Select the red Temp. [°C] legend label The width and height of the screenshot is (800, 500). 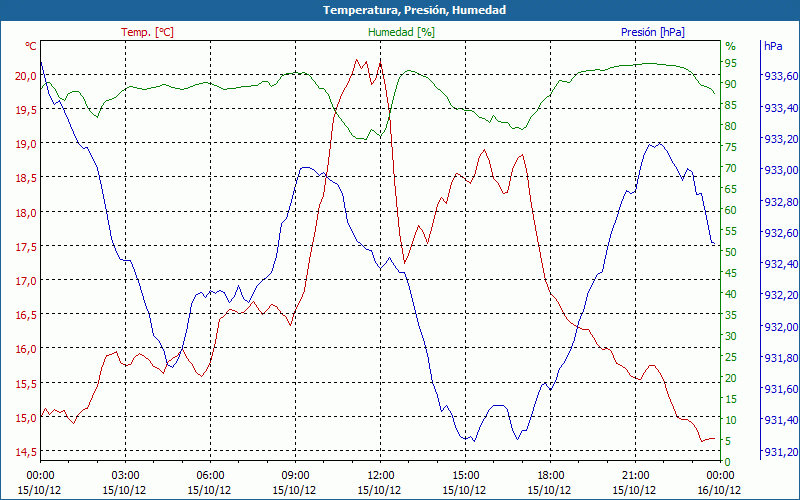pyautogui.click(x=147, y=32)
